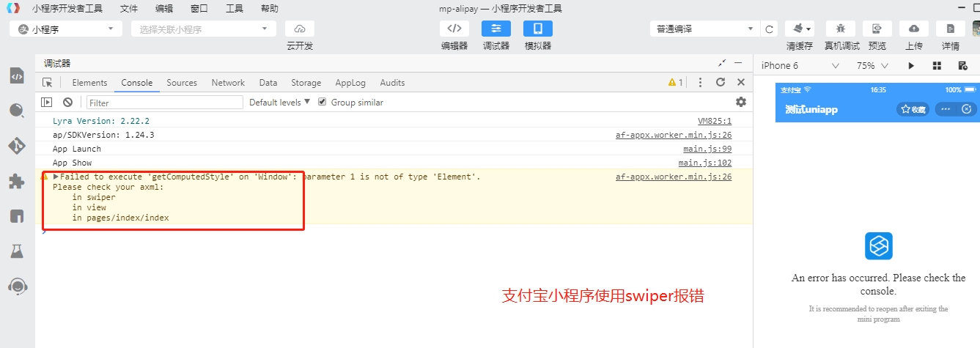The image size is (980, 348).
Task: Click the preview (预览) icon
Action: 877,29
